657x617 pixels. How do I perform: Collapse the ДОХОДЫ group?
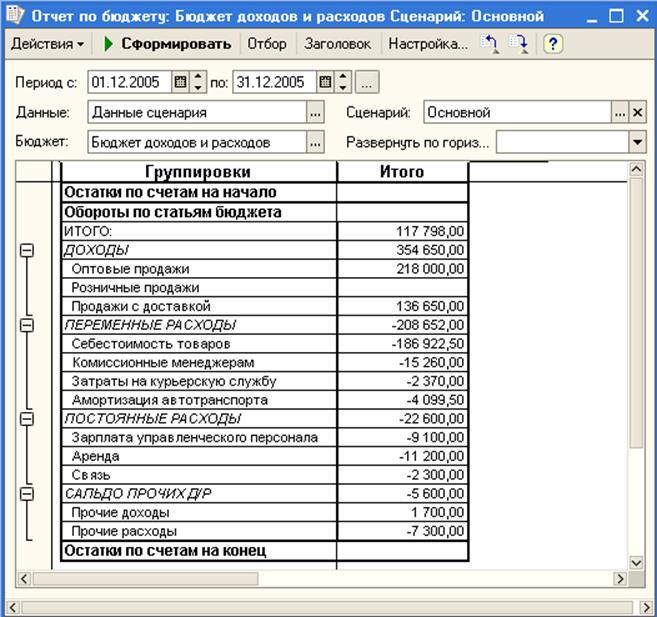27,250
